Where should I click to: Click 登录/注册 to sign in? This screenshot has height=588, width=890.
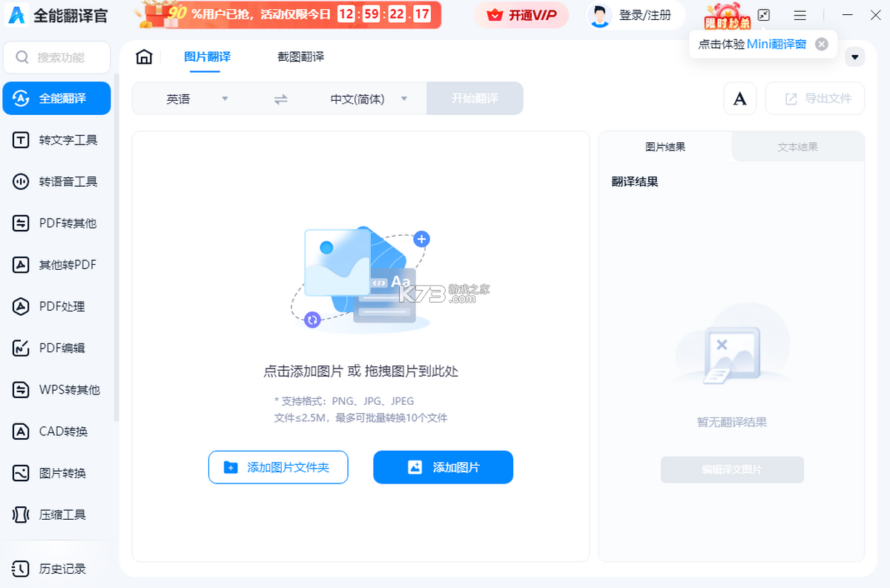pos(645,15)
